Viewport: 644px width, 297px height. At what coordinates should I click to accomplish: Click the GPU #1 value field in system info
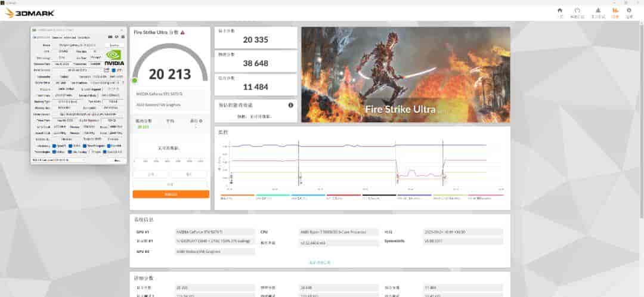pyautogui.click(x=215, y=232)
